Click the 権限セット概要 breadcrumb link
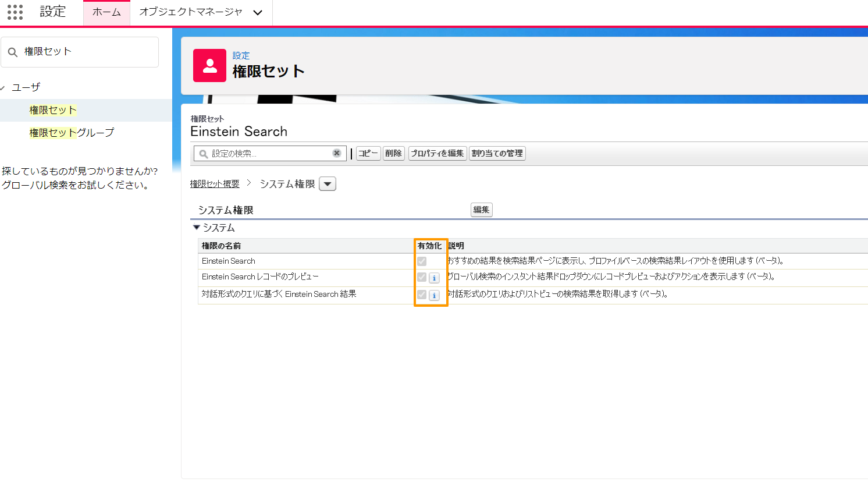 pos(215,184)
